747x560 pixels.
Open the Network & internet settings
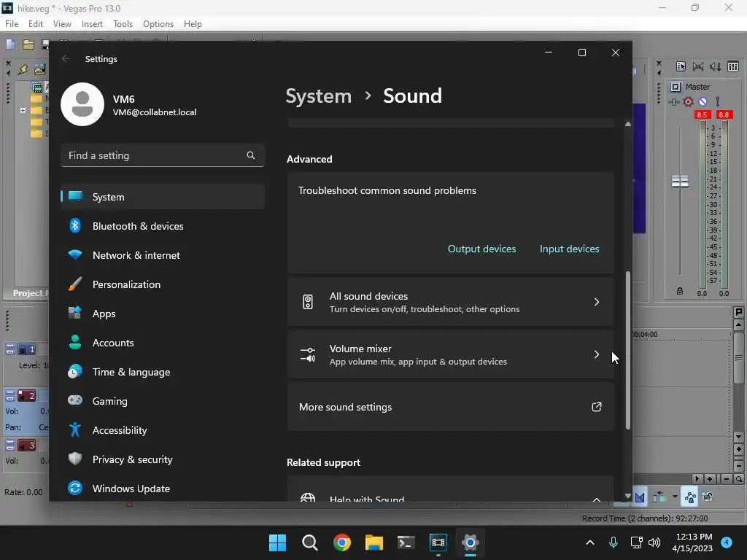pos(163,255)
